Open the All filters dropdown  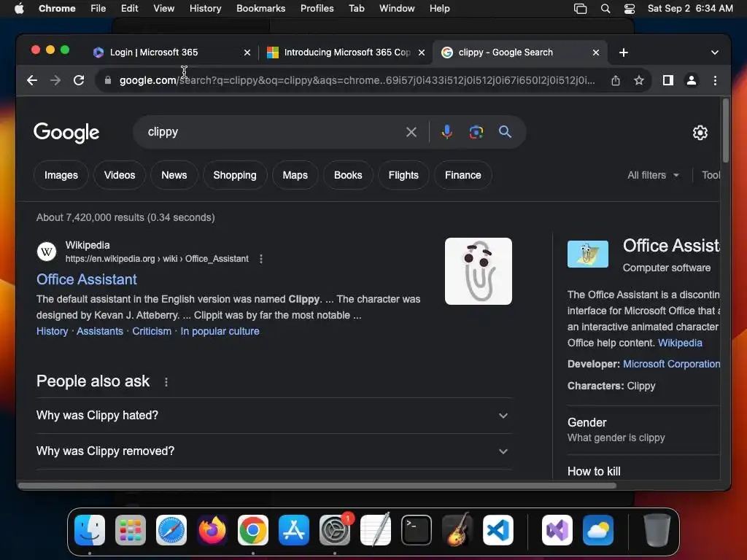[653, 175]
